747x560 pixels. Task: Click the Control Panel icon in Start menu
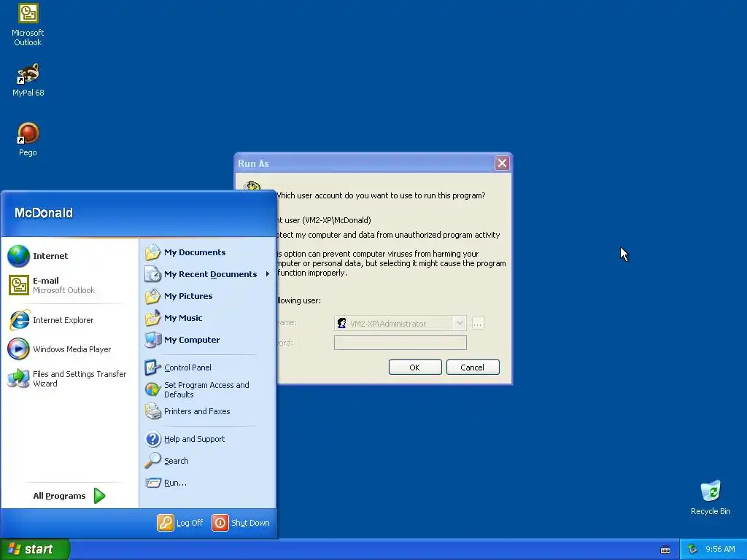(153, 367)
